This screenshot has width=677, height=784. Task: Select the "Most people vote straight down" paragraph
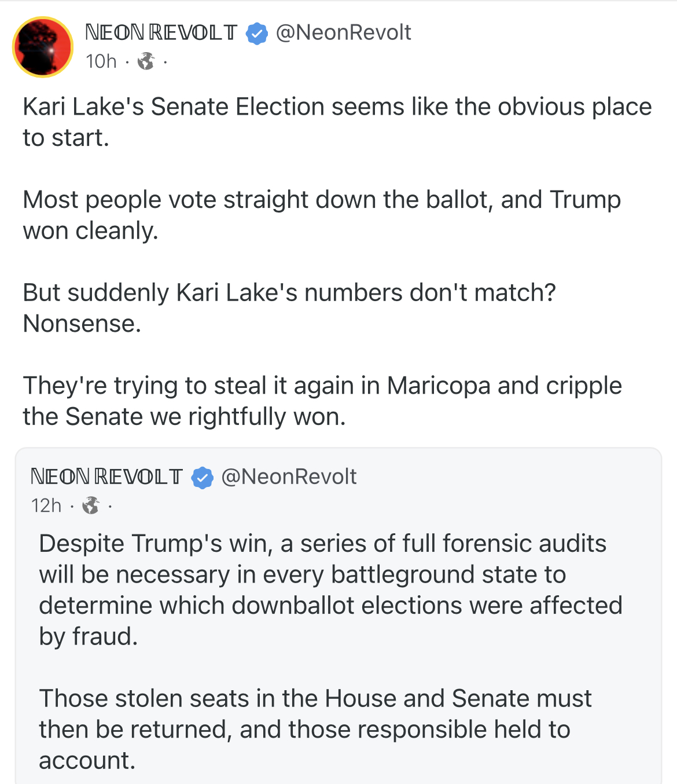(x=321, y=215)
